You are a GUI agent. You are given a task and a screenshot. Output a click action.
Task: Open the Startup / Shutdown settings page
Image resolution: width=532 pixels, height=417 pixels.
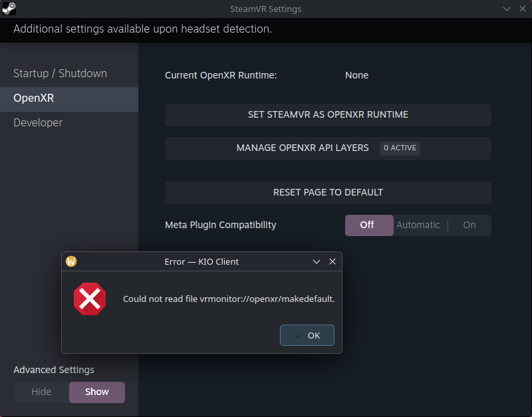pos(69,74)
